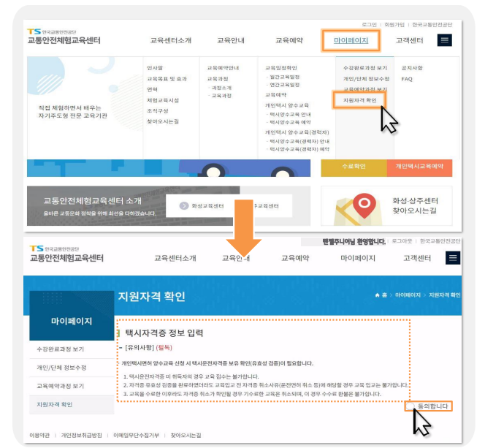Select 과정소개 submenu item
Image resolution: width=485 pixels, height=448 pixels.
click(221, 88)
